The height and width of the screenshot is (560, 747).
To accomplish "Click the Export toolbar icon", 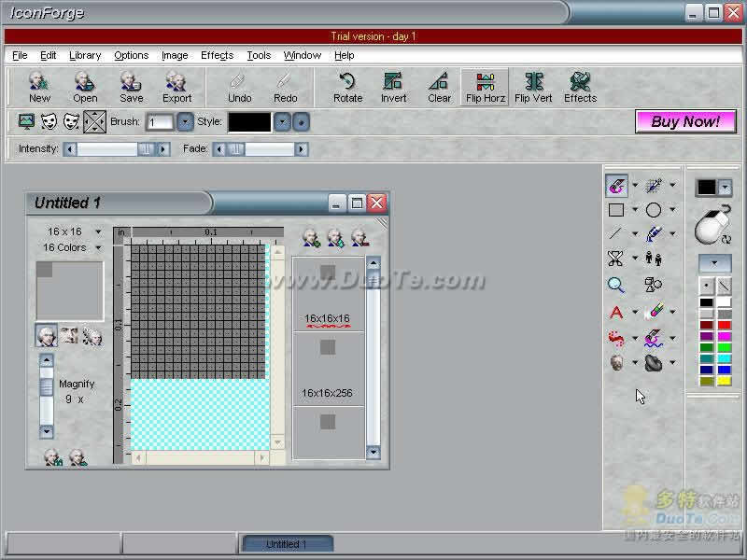I will 176,87.
